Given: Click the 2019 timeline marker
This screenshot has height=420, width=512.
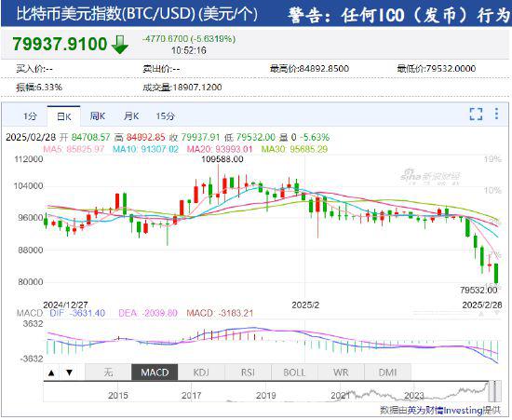Looking at the screenshot, I should click(x=266, y=396).
